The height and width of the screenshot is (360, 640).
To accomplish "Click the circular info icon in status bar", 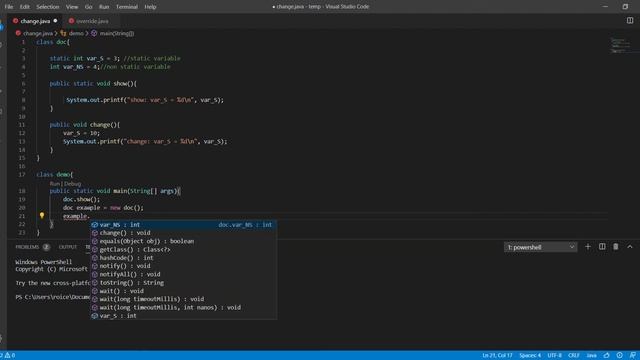I will point(620,356).
